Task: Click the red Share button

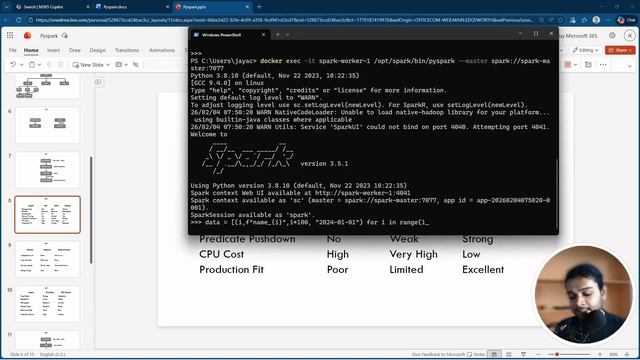Action: tap(620, 50)
